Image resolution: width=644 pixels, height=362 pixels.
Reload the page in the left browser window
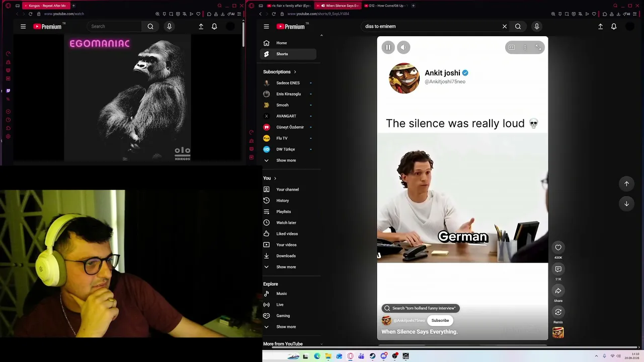(x=31, y=14)
